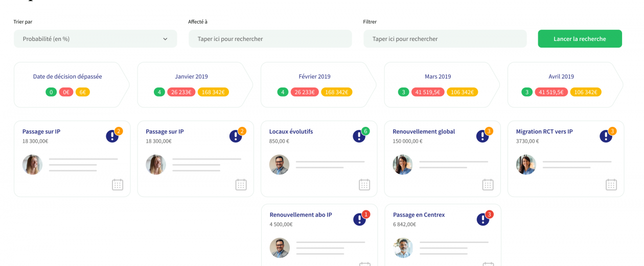Select the Date de décision dépassée stage
The width and height of the screenshot is (644, 266).
tap(72, 85)
